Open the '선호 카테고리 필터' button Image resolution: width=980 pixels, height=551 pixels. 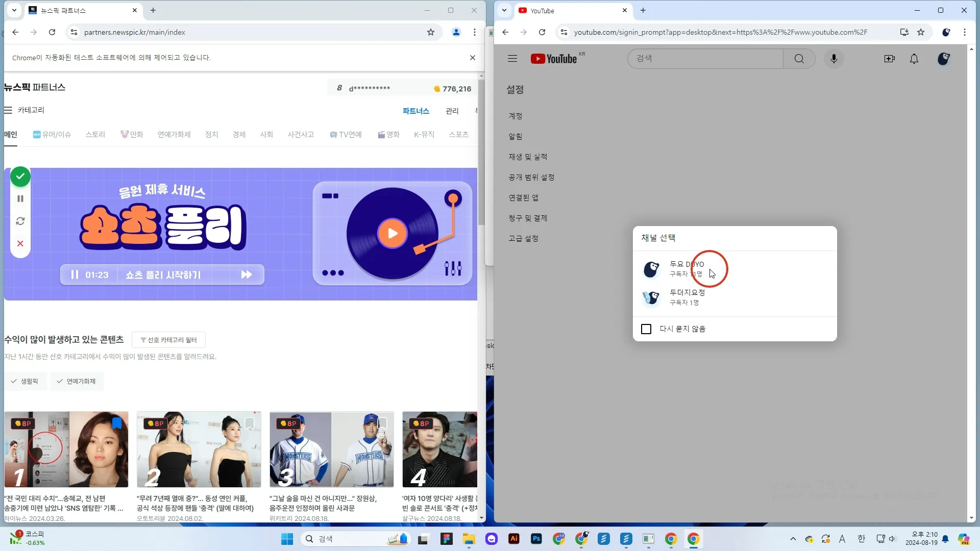(168, 340)
